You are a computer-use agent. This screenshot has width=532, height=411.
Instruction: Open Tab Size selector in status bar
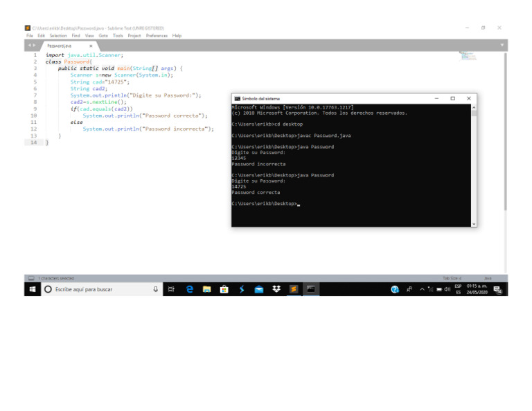tap(452, 278)
